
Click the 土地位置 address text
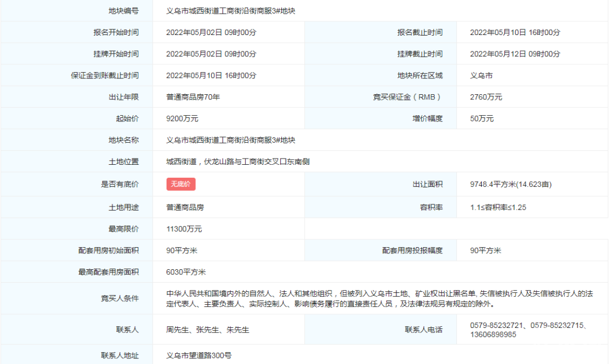(x=237, y=162)
